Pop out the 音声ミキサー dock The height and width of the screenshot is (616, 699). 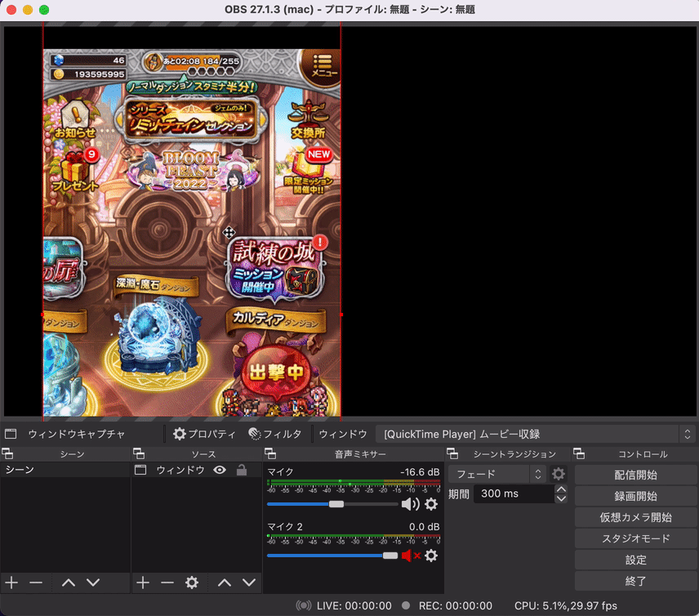click(270, 454)
